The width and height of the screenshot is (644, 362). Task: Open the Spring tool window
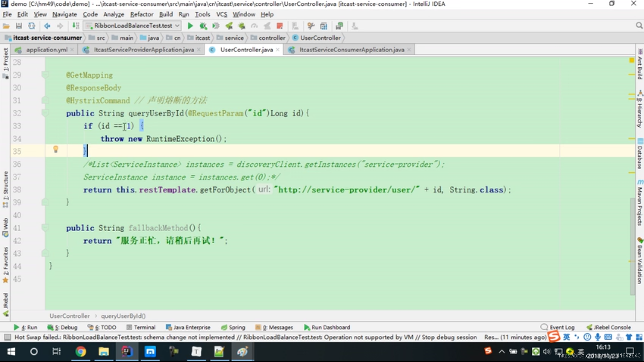pyautogui.click(x=233, y=327)
